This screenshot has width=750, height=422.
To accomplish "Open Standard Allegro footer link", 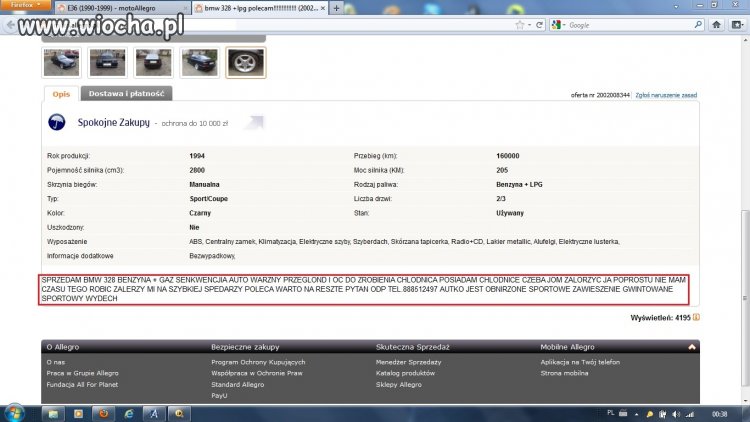I will point(238,384).
